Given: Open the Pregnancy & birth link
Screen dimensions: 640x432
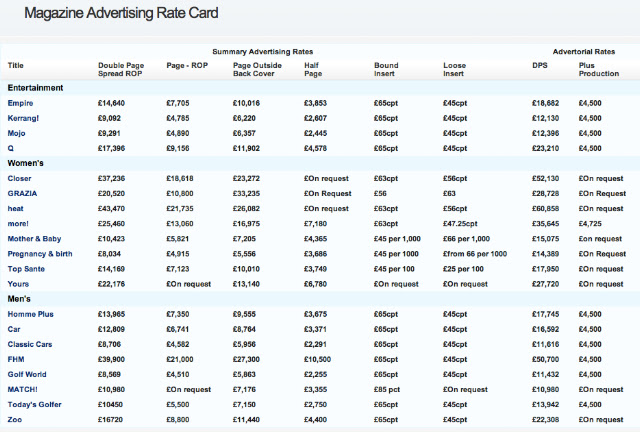Looking at the screenshot, I should (x=40, y=254).
